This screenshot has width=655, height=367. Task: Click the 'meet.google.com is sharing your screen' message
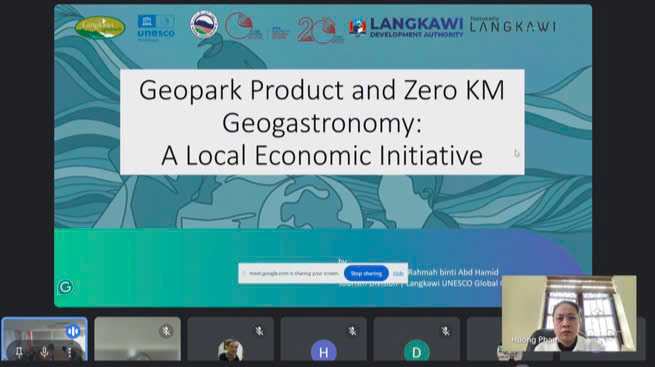[294, 273]
